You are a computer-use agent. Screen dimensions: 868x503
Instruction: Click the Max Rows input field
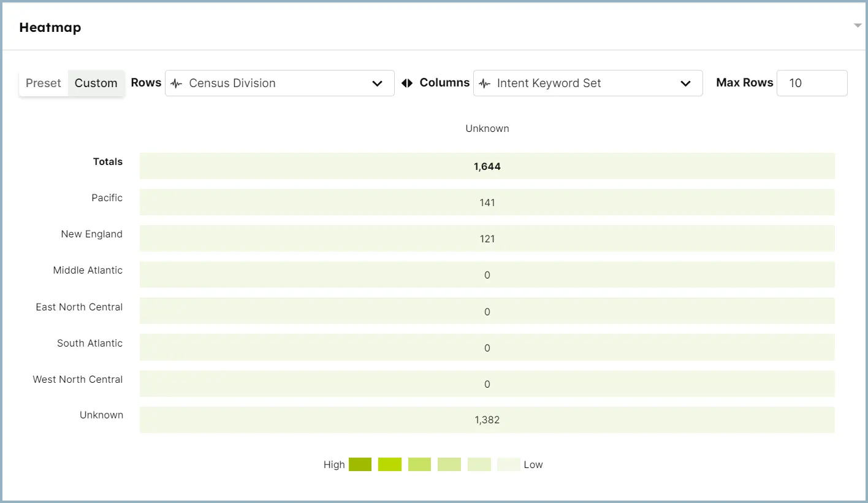coord(812,83)
